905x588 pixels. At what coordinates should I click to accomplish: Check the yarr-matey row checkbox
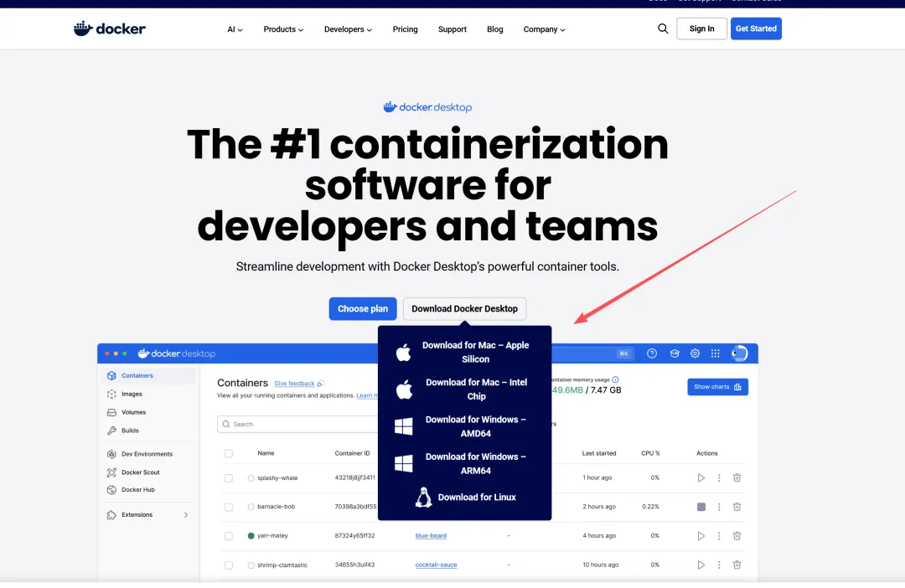click(229, 536)
